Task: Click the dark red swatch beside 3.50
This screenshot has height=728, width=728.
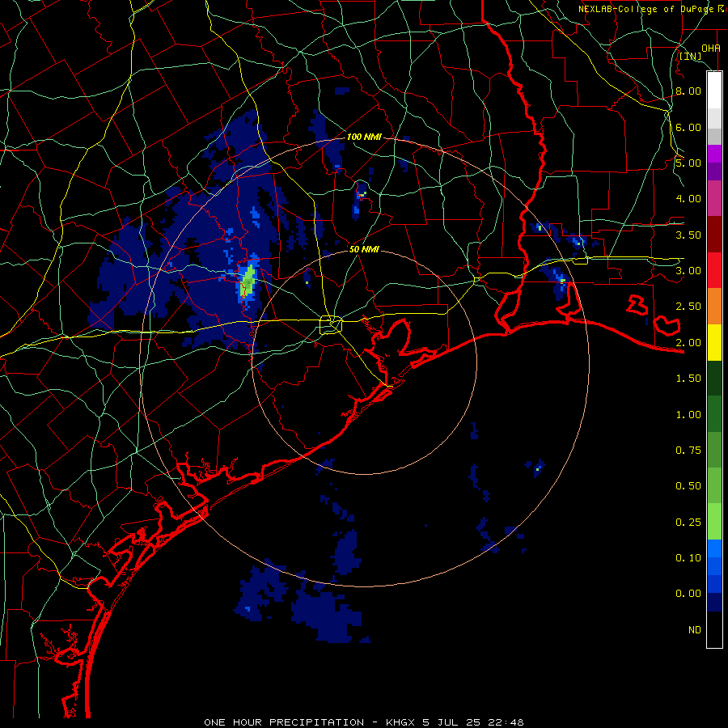Action: coord(714,235)
